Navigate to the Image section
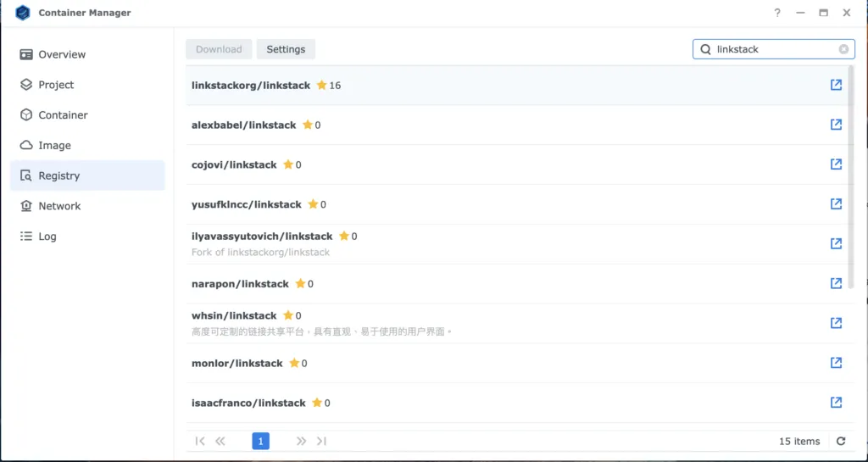 pyautogui.click(x=54, y=146)
